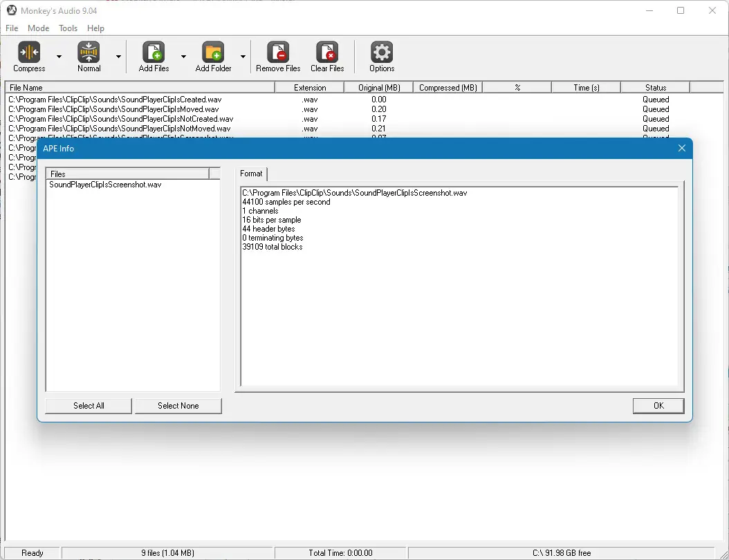Expand the Compress mode dropdown arrow

(59, 57)
